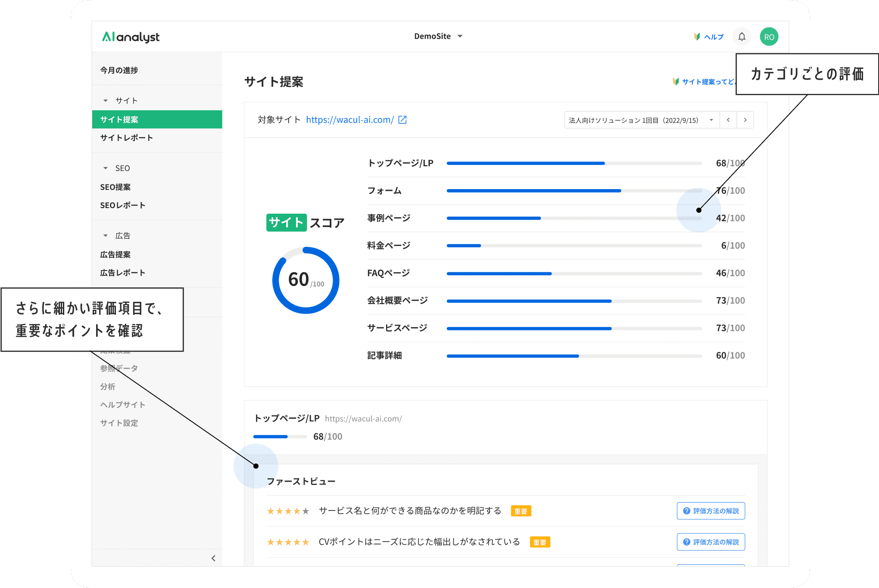Open SEOレポート in the sidebar
The height and width of the screenshot is (588, 879).
click(x=123, y=205)
